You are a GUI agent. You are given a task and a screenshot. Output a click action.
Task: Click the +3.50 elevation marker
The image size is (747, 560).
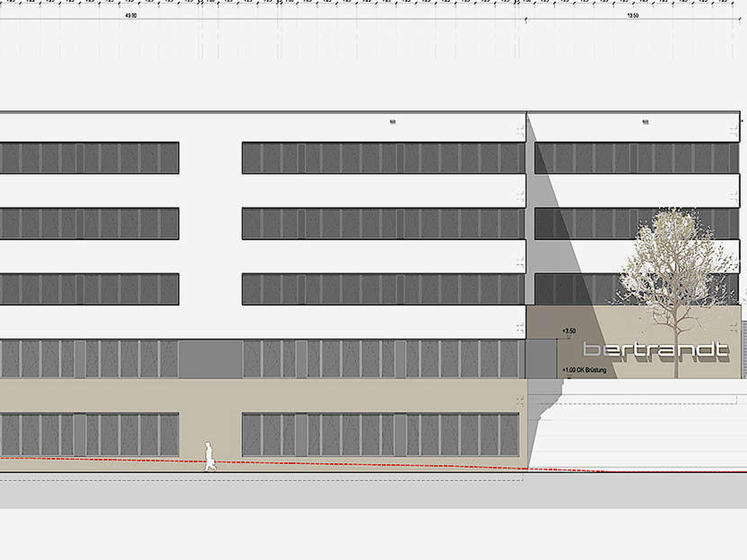coord(569,331)
